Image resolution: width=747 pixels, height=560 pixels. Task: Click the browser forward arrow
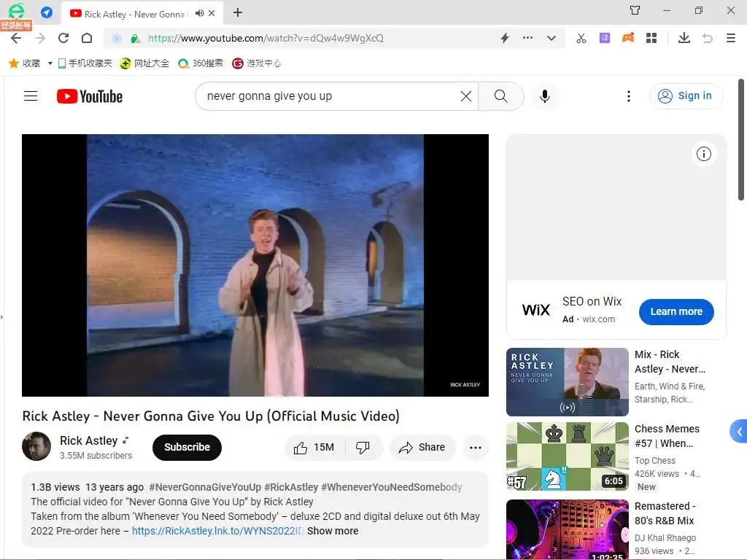pyautogui.click(x=40, y=38)
